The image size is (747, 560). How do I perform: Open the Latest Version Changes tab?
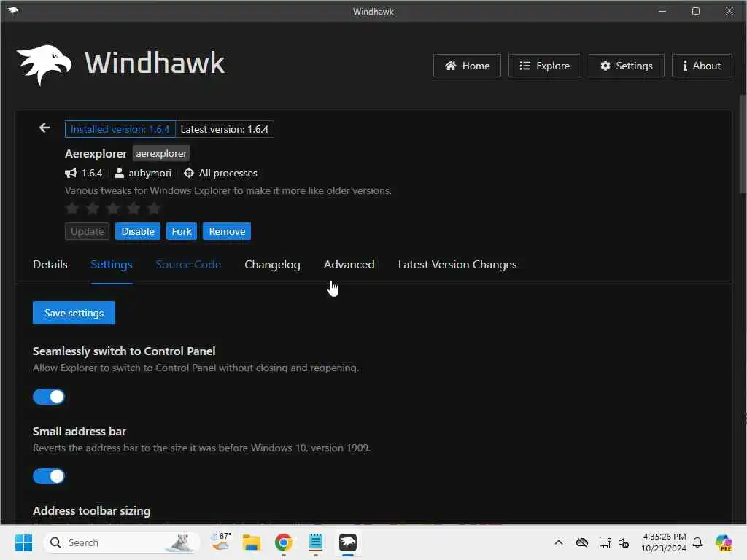click(x=457, y=265)
